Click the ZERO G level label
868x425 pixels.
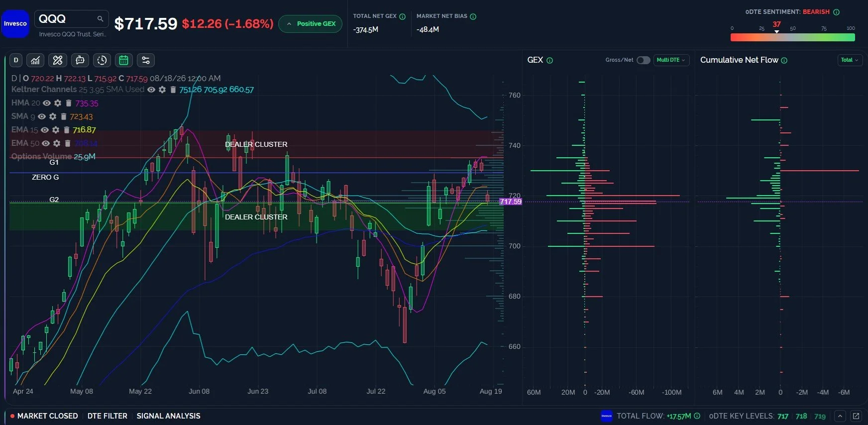click(45, 177)
